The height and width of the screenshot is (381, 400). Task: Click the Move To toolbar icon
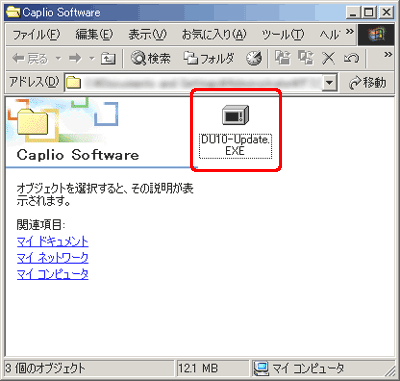[282, 58]
